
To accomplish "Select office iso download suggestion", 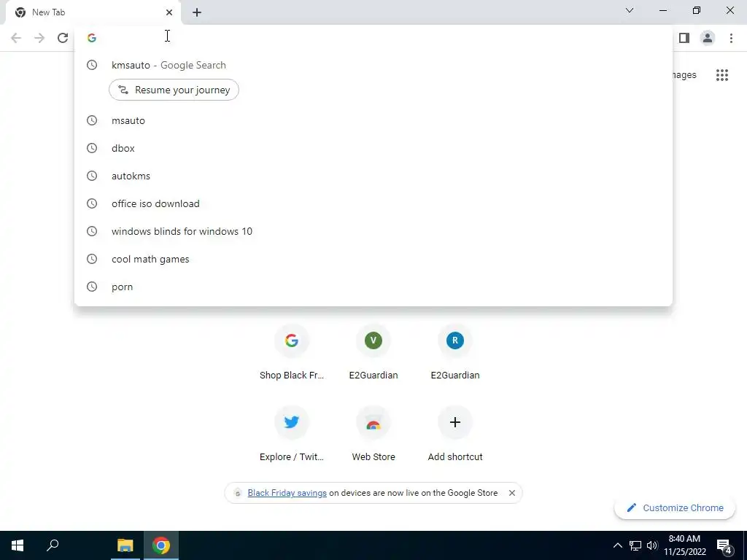I will click(373, 204).
